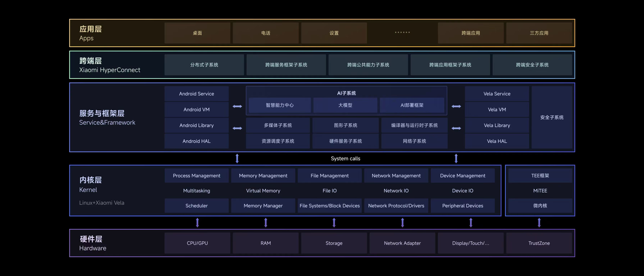Select the File Systems/Block Devices box
This screenshot has height=276, width=644.
click(x=329, y=206)
